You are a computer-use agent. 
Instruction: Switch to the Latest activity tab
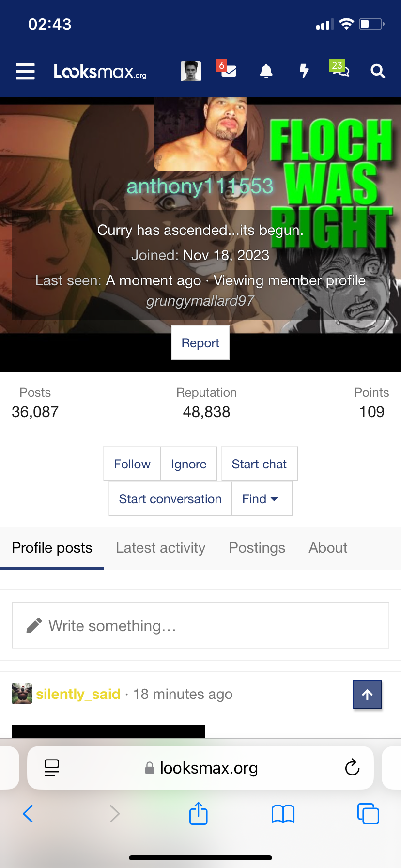coord(160,548)
